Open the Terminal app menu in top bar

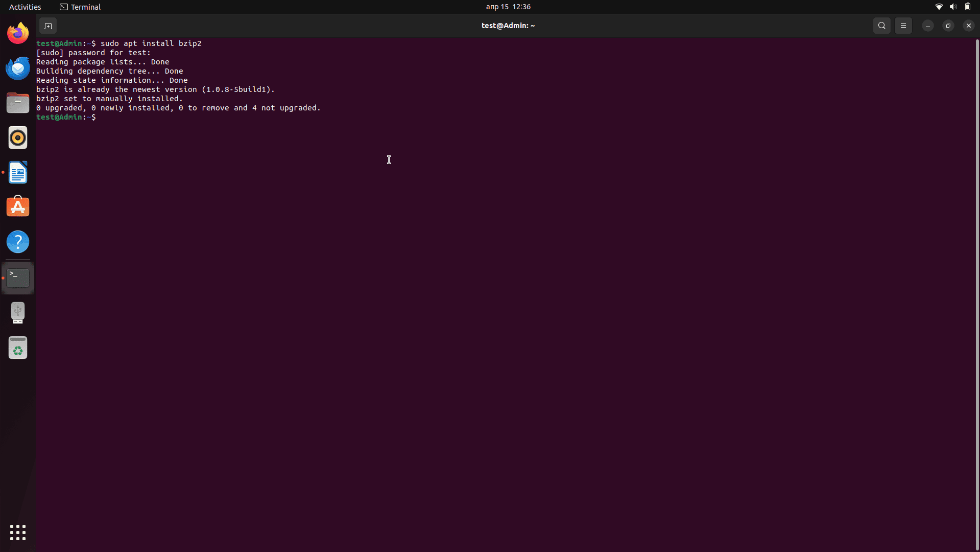(x=80, y=7)
